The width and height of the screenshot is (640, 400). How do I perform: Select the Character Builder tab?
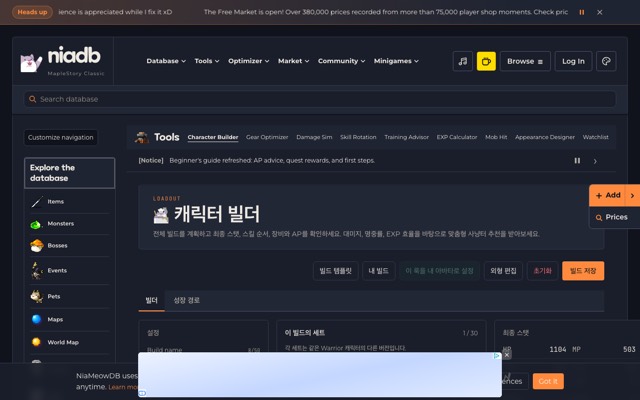(213, 138)
